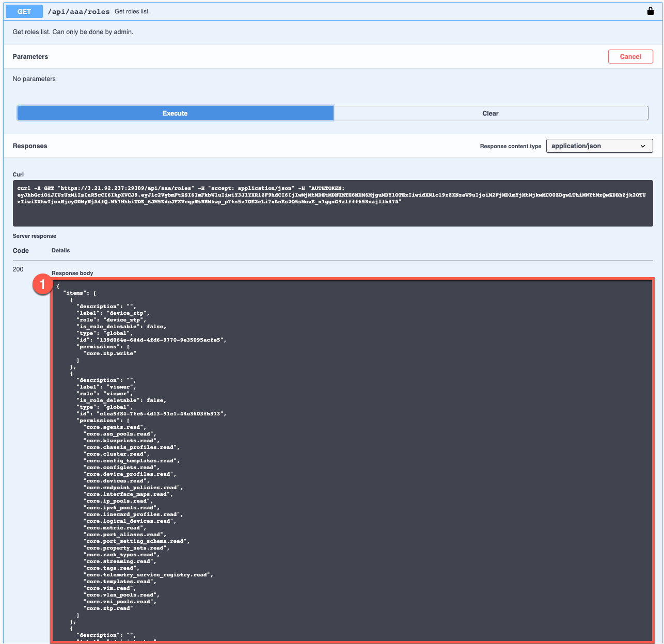
Task: Click the 'Response body' label
Action: [72, 273]
